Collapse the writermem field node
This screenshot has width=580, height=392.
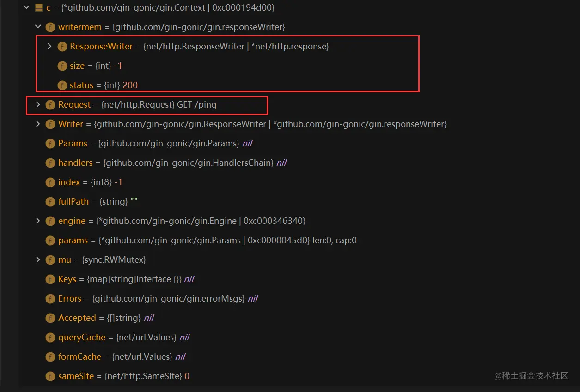(x=38, y=27)
